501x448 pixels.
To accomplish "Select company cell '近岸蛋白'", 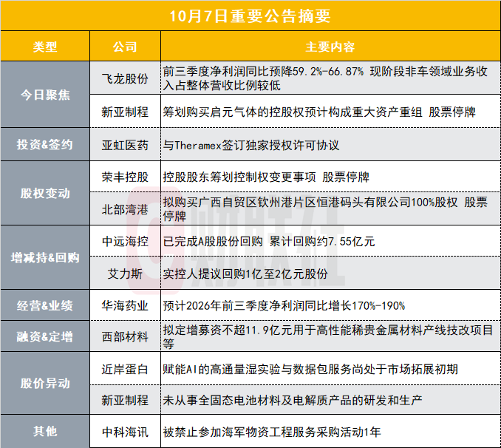I will click(x=125, y=369).
